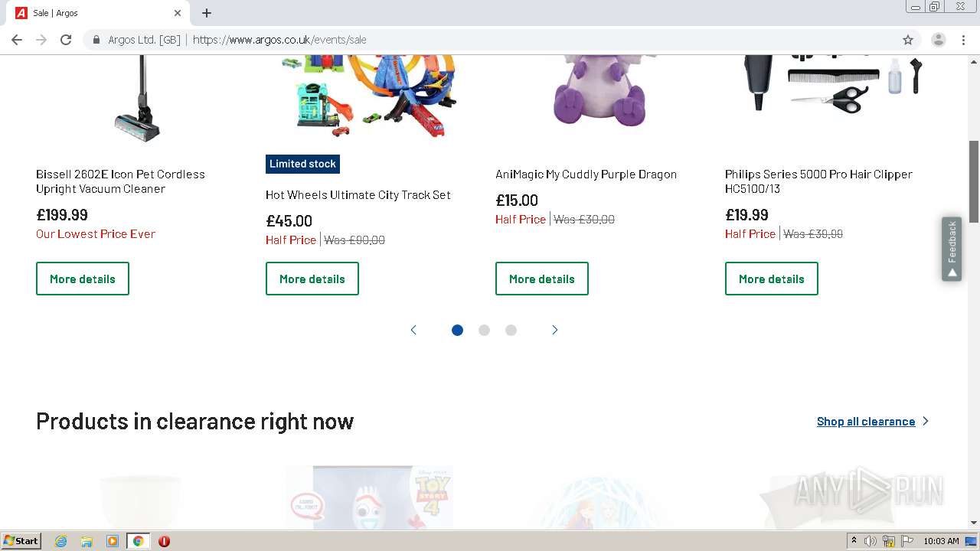This screenshot has height=551, width=980.
Task: Open a new browser tab
Action: [x=207, y=13]
